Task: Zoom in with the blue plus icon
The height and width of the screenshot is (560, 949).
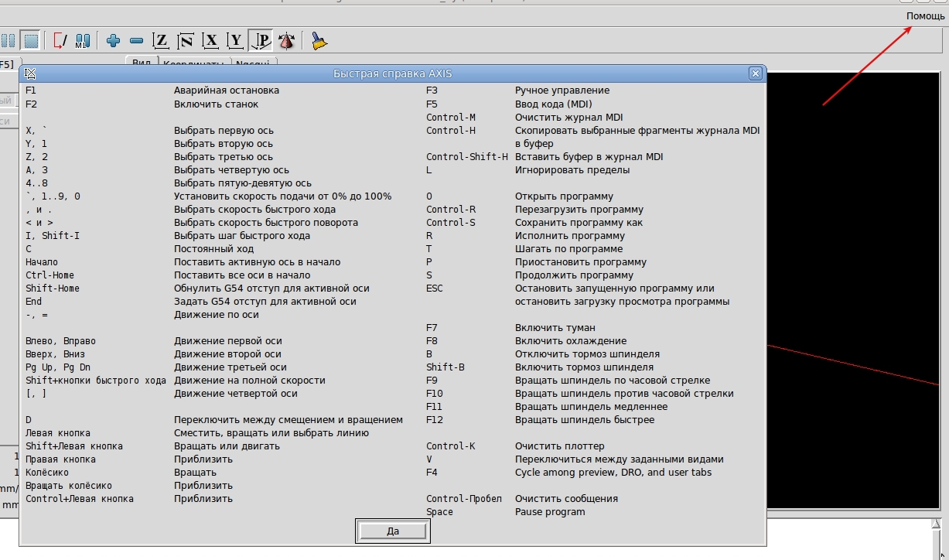Action: [x=114, y=41]
